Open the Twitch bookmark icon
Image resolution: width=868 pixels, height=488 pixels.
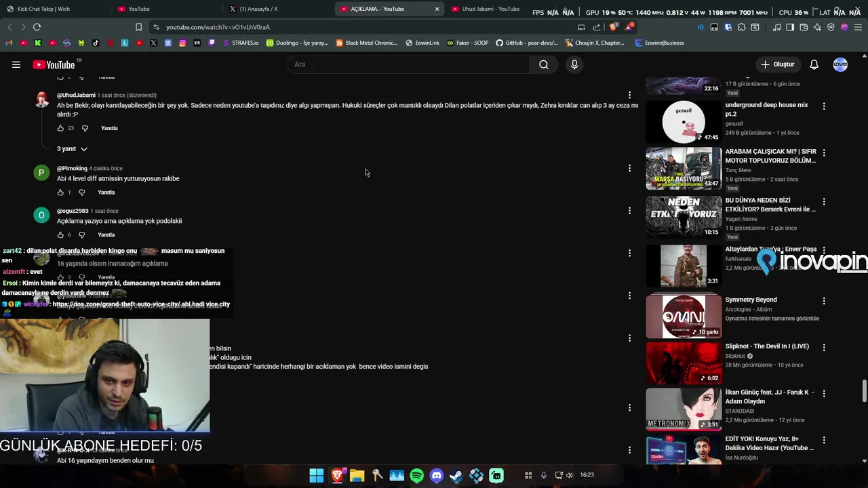(212, 43)
